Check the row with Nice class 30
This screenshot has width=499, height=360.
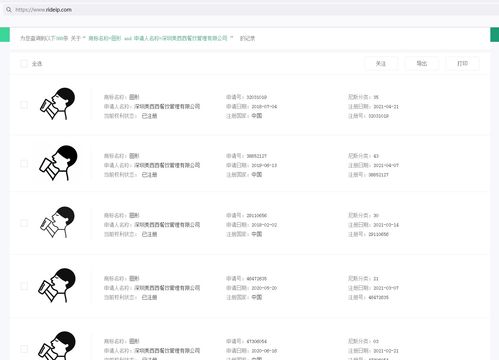pos(24,223)
